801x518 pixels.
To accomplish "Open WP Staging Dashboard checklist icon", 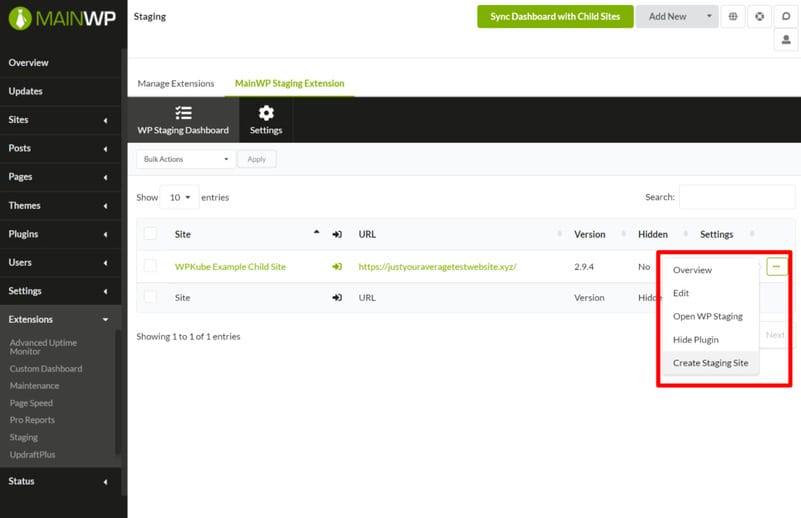I will point(183,113).
